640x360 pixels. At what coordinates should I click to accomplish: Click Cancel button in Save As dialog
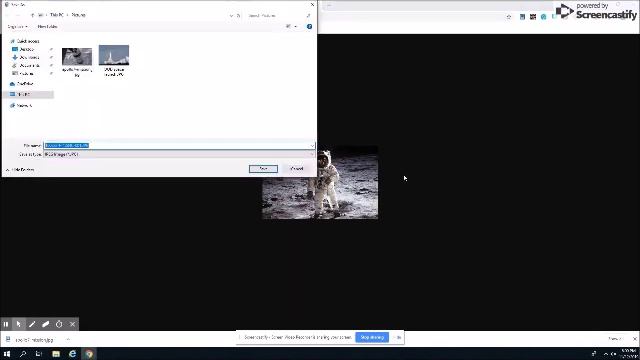pyautogui.click(x=297, y=169)
